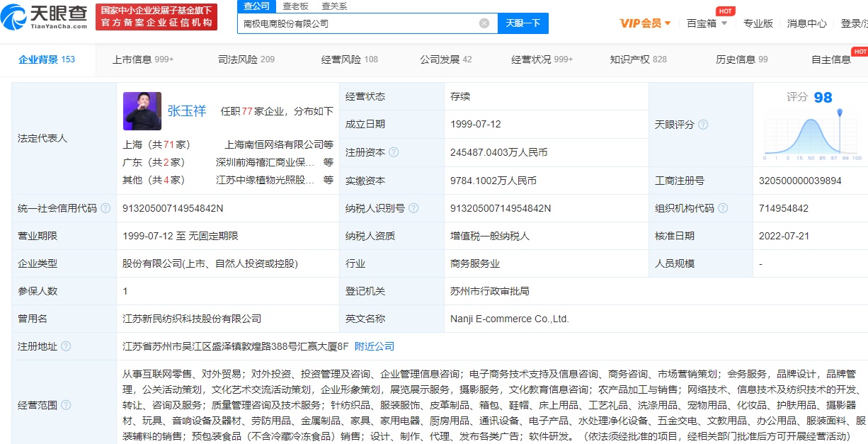Open the 经营风险 tab
This screenshot has width=868, height=444.
(350, 59)
